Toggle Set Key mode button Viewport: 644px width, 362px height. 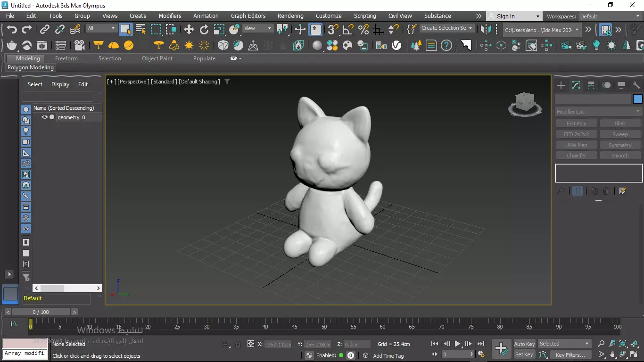[x=524, y=354]
